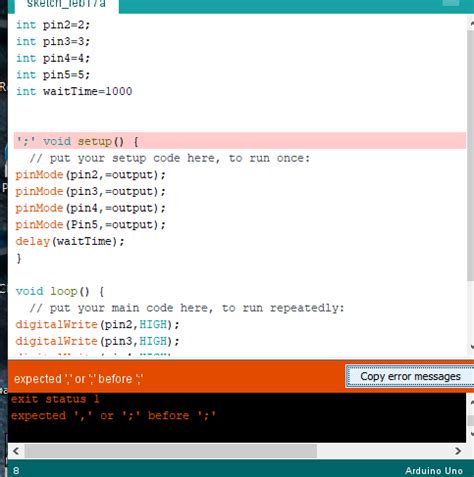The width and height of the screenshot is (474, 477).
Task: Click the horizontal scrollbar thumb
Action: 170,451
